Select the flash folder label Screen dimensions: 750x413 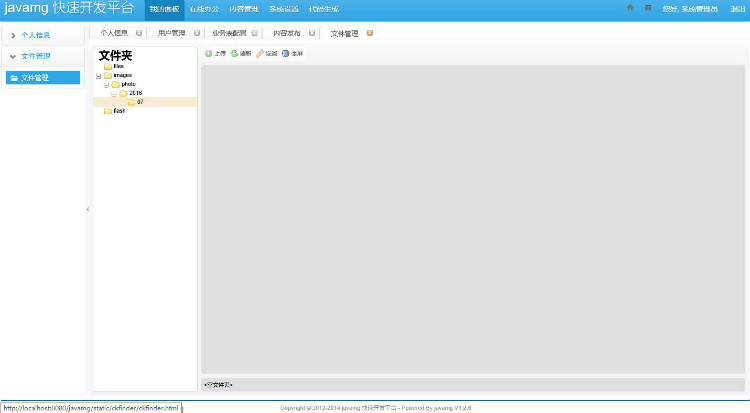[119, 111]
